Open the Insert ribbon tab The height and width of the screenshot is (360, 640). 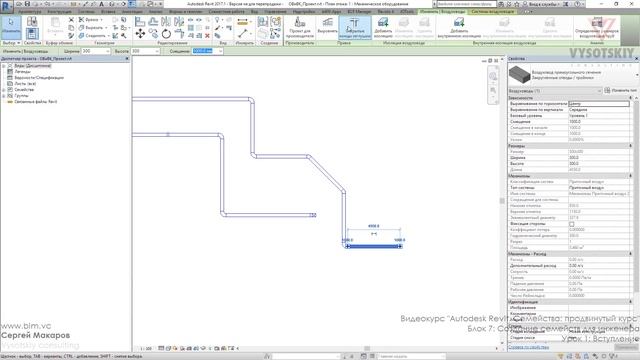pyautogui.click(x=108, y=12)
